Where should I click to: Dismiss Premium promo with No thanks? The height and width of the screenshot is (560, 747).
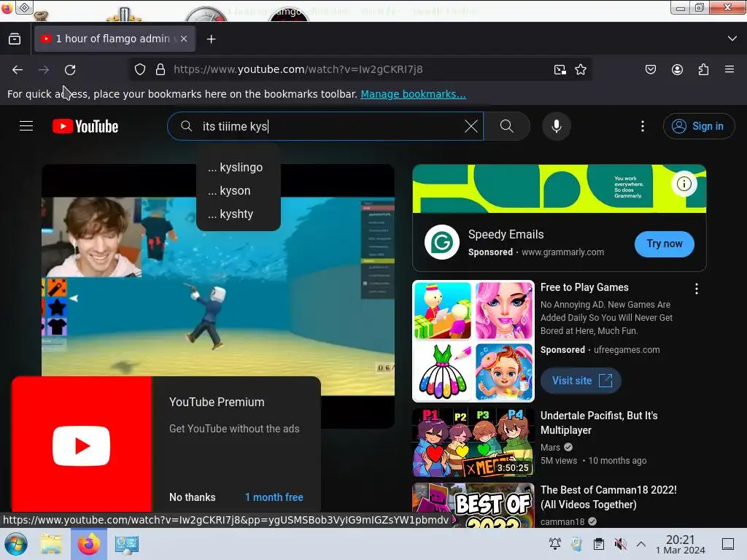(x=193, y=497)
